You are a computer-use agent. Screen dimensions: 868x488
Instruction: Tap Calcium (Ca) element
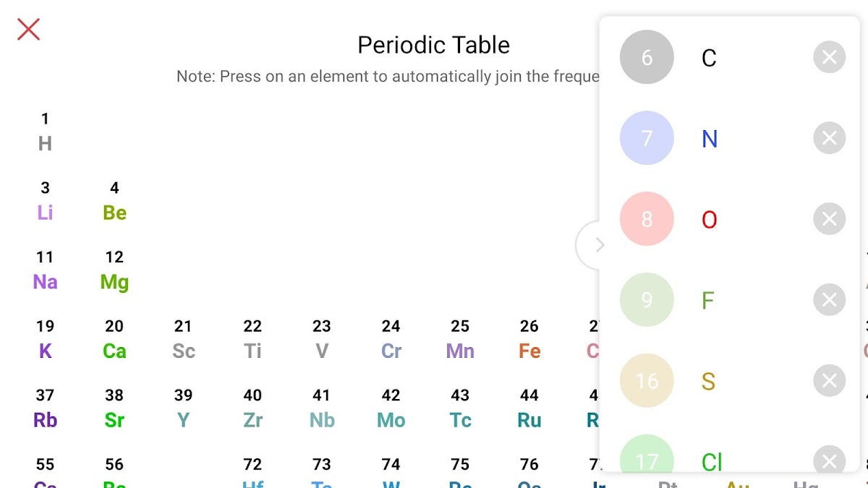(x=114, y=343)
